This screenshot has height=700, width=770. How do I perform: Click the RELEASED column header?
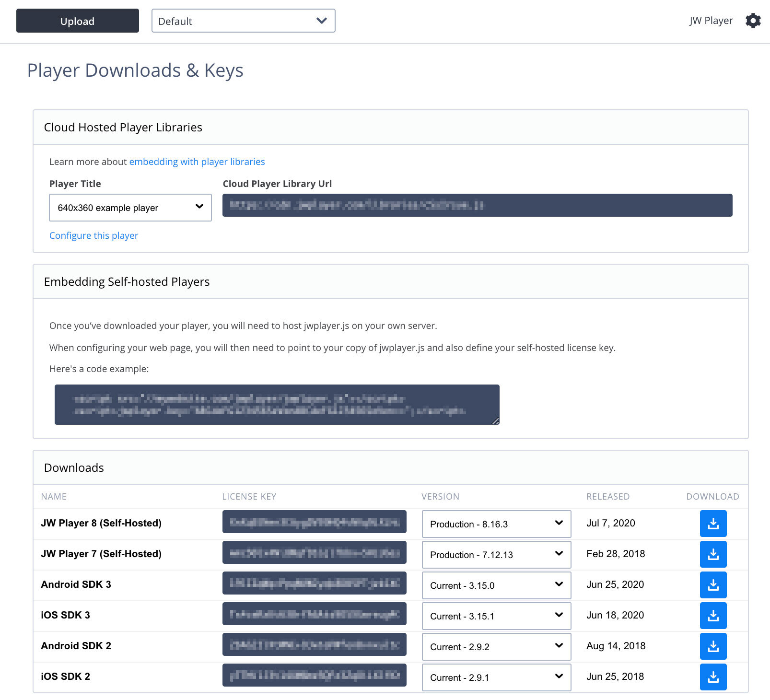pyautogui.click(x=608, y=497)
